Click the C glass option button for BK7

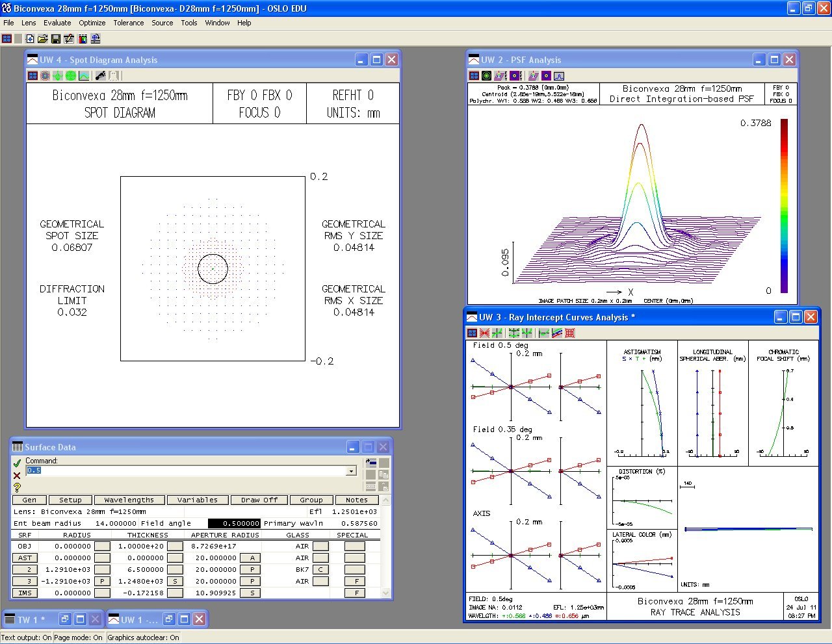320,569
